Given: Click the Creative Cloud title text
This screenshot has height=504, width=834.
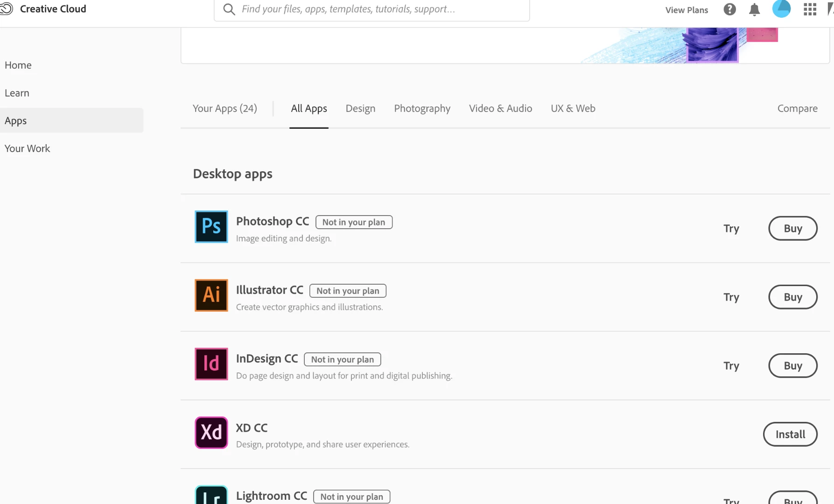Looking at the screenshot, I should click(53, 9).
